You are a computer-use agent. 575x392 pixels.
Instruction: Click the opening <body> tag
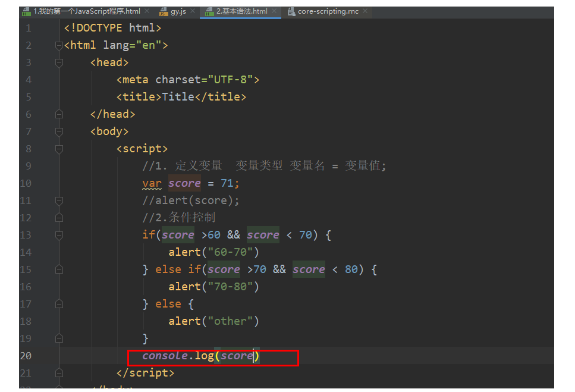(109, 131)
